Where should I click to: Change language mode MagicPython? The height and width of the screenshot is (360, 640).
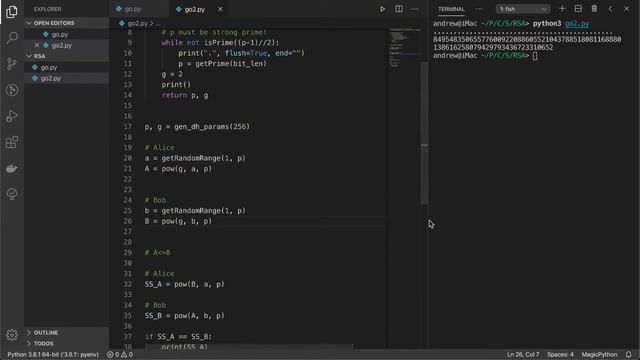click(x=599, y=354)
